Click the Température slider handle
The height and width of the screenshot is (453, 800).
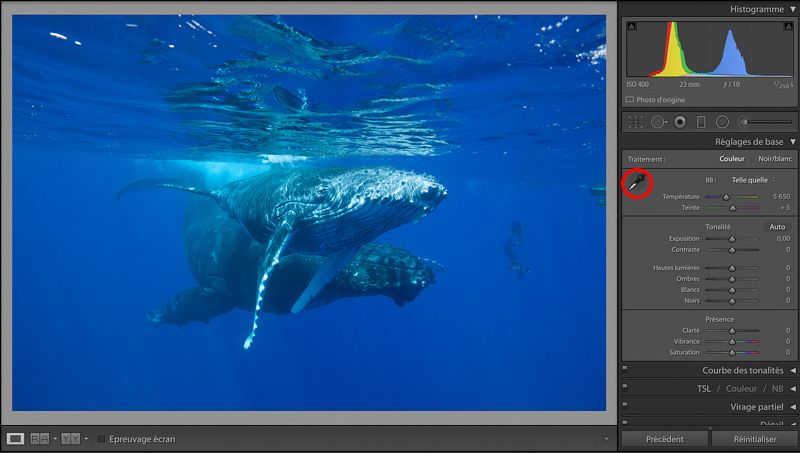pyautogui.click(x=726, y=197)
